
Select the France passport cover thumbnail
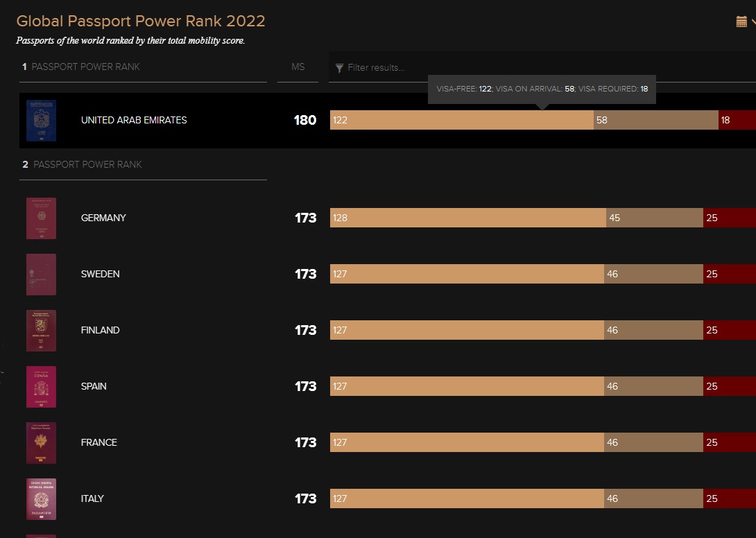[x=41, y=443]
